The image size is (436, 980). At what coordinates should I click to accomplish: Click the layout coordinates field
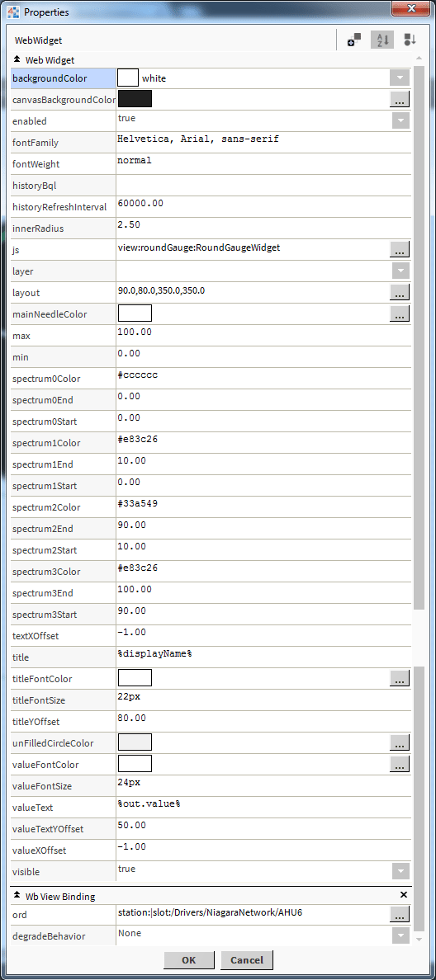click(x=252, y=292)
